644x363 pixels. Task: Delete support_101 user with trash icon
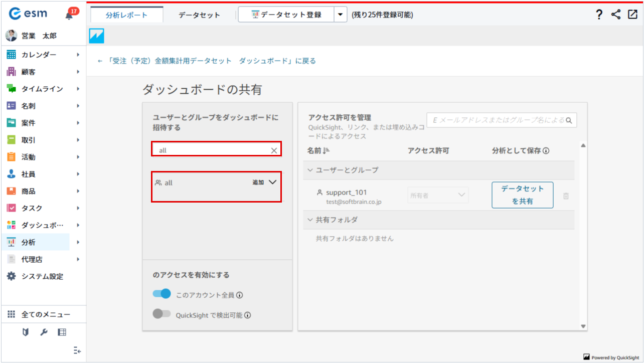(x=566, y=196)
